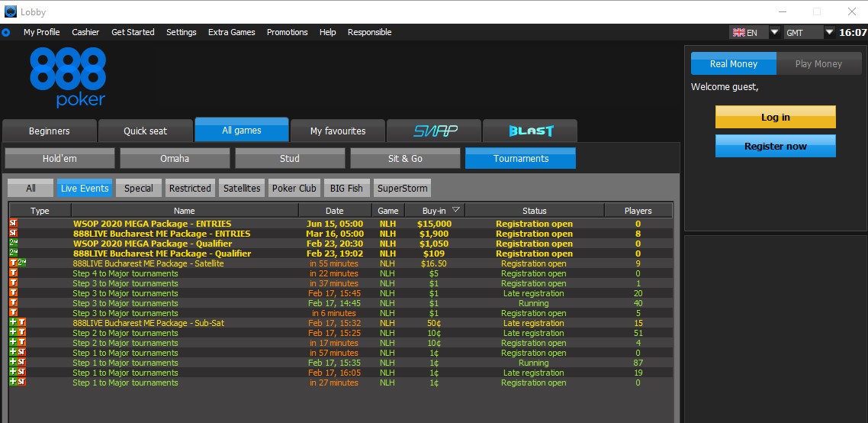Switch to Play Money mode
The height and width of the screenshot is (423, 868).
click(818, 63)
